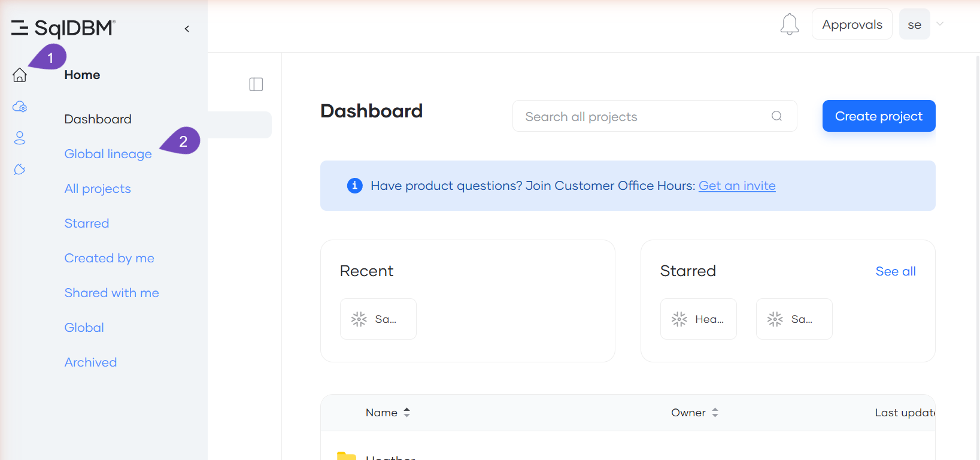Collapse the sidebar with left chevron

pyautogui.click(x=187, y=29)
